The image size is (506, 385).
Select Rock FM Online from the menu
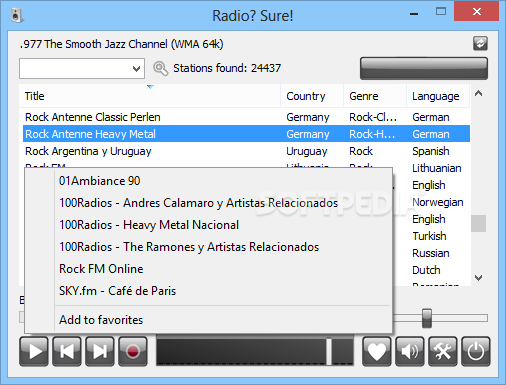click(208, 269)
